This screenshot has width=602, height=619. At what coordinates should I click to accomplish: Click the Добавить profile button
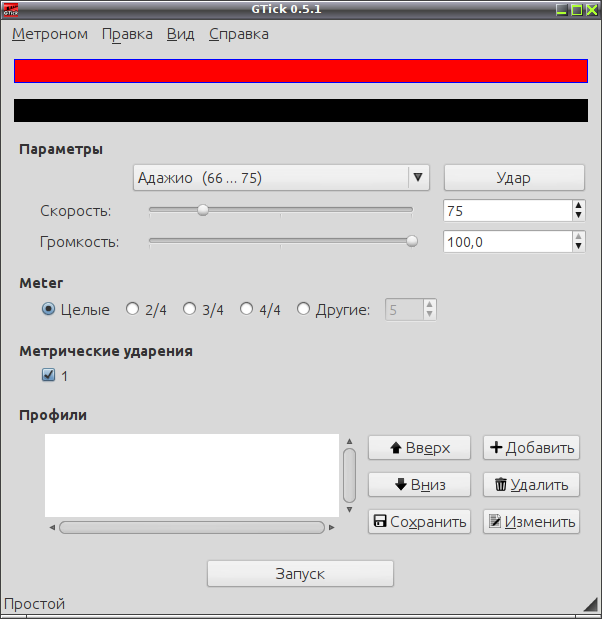pyautogui.click(x=531, y=448)
